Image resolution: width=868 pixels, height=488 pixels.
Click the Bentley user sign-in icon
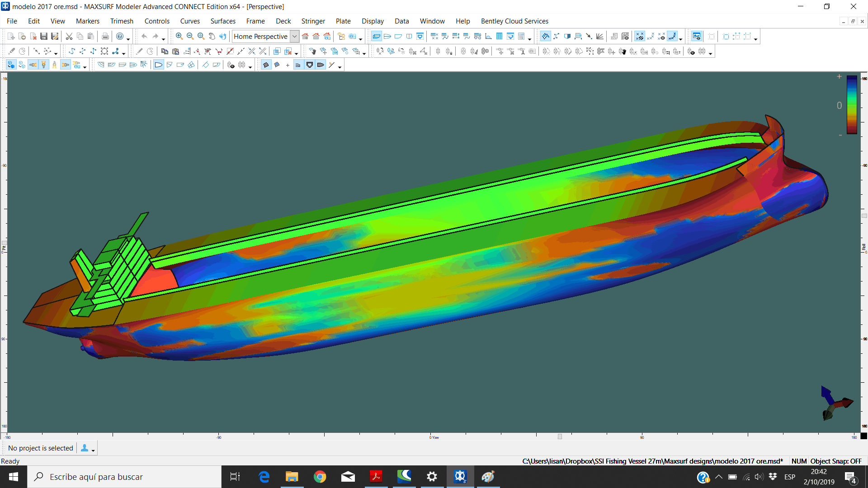click(85, 448)
